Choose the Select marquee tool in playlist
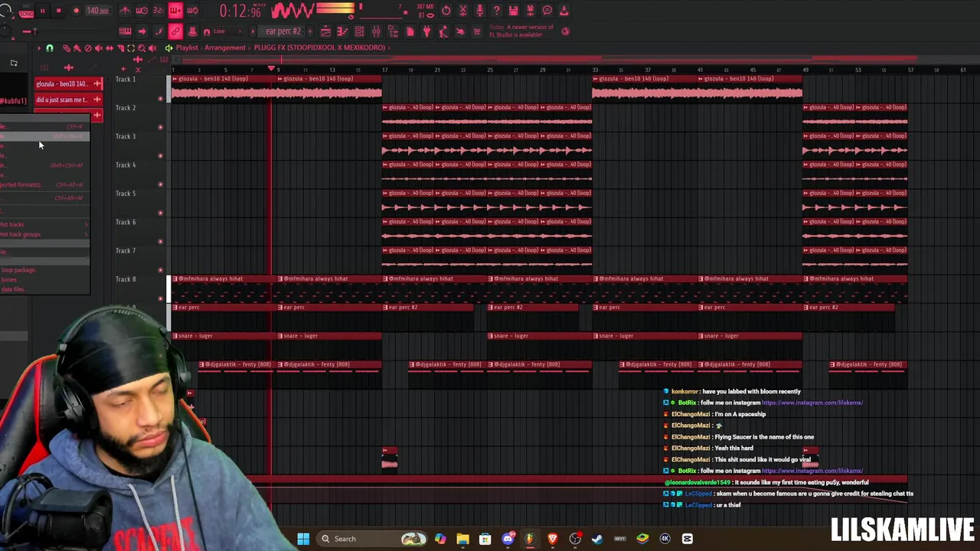This screenshot has width=980, height=551. [x=130, y=48]
